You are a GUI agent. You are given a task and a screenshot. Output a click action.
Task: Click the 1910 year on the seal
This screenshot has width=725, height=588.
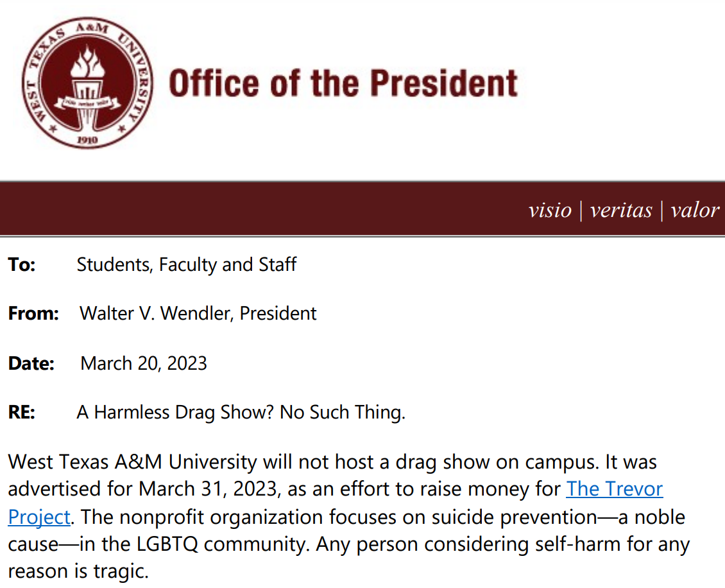coord(87,139)
